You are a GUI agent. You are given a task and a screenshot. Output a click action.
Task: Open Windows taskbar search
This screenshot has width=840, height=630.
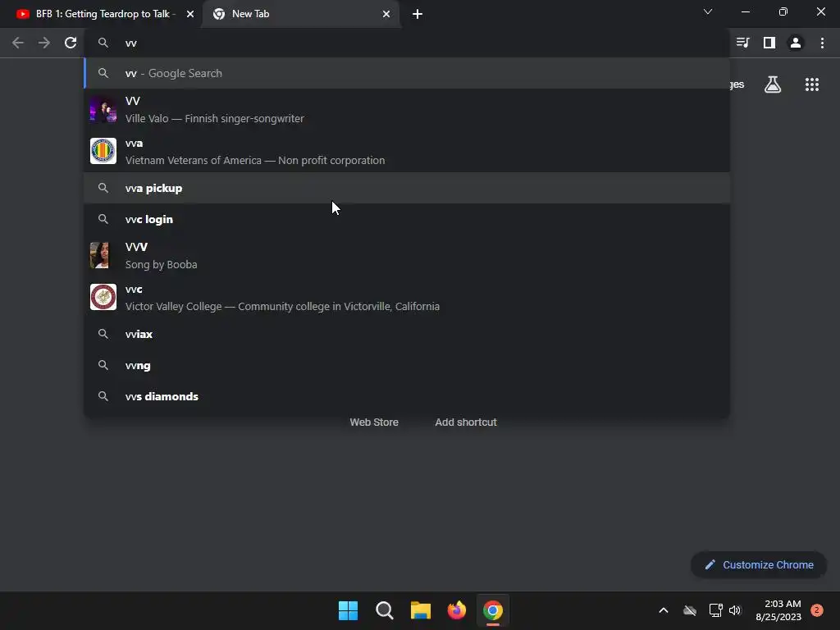(384, 610)
